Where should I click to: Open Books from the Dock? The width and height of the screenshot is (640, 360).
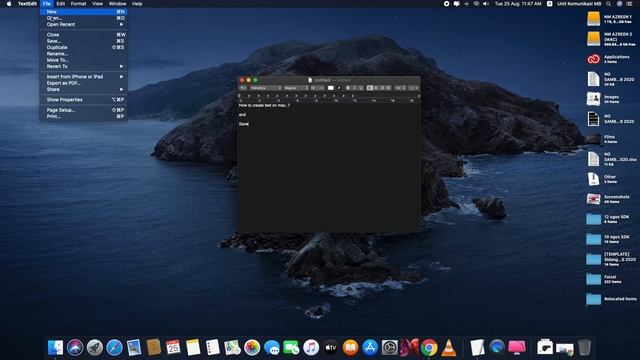click(350, 347)
